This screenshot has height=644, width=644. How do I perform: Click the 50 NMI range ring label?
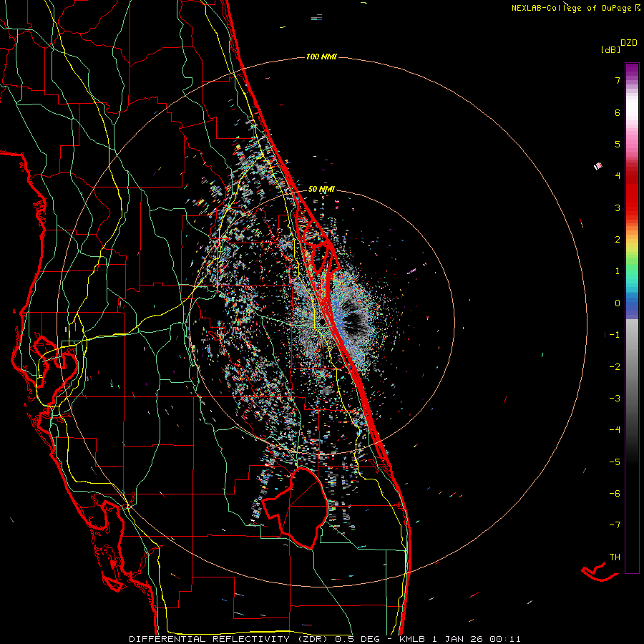pyautogui.click(x=321, y=189)
